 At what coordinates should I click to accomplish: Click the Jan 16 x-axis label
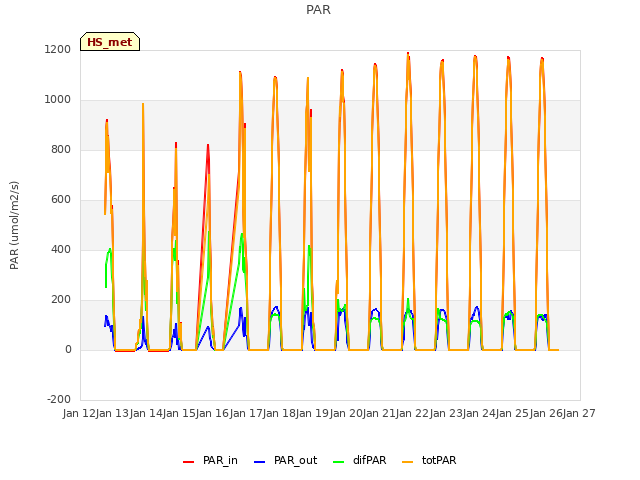click(x=213, y=413)
